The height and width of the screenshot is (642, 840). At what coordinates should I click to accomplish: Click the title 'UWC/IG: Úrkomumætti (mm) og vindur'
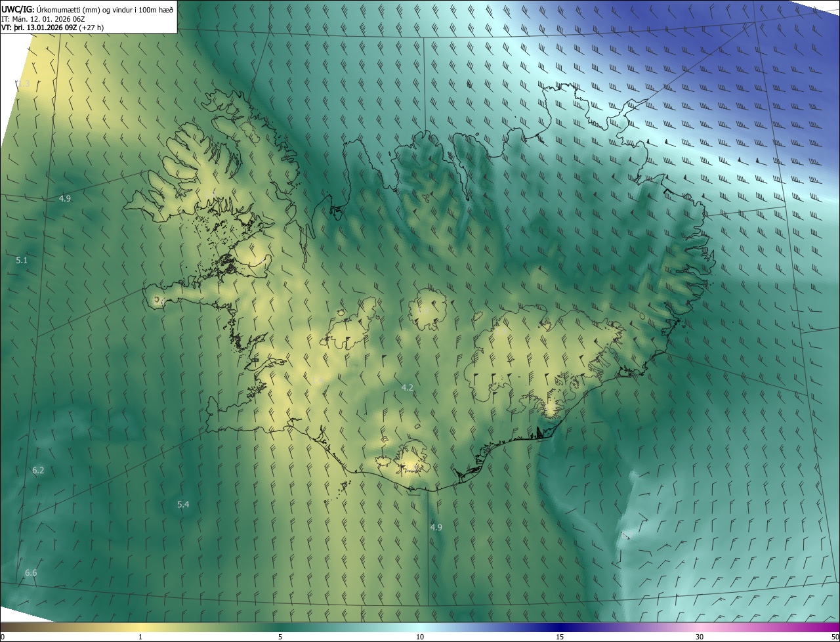pos(87,9)
